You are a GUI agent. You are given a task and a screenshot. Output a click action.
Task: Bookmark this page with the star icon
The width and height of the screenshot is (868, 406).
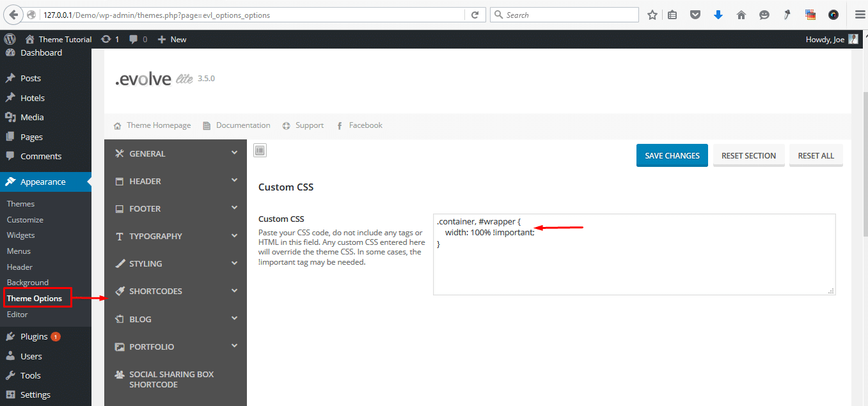[652, 15]
